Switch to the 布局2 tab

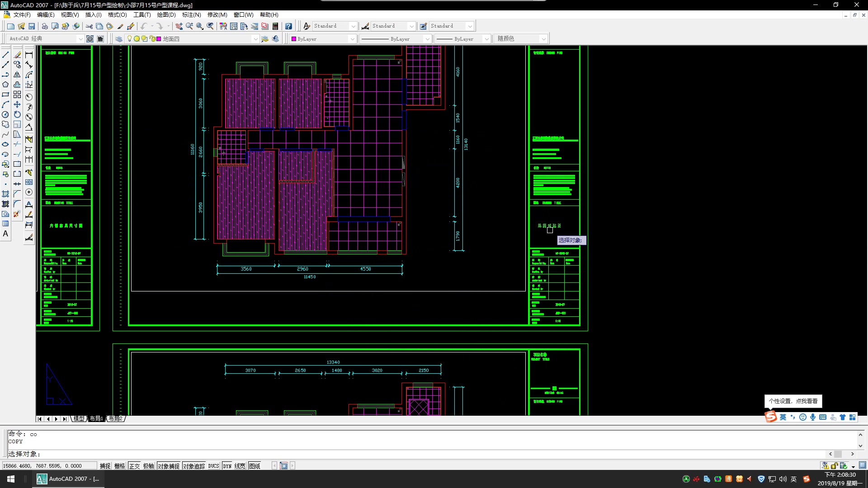tap(115, 419)
